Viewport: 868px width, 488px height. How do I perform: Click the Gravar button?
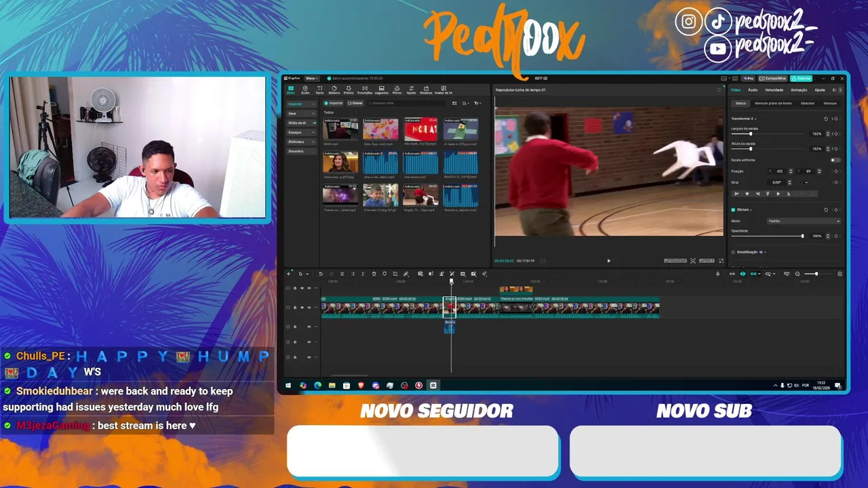tap(355, 103)
